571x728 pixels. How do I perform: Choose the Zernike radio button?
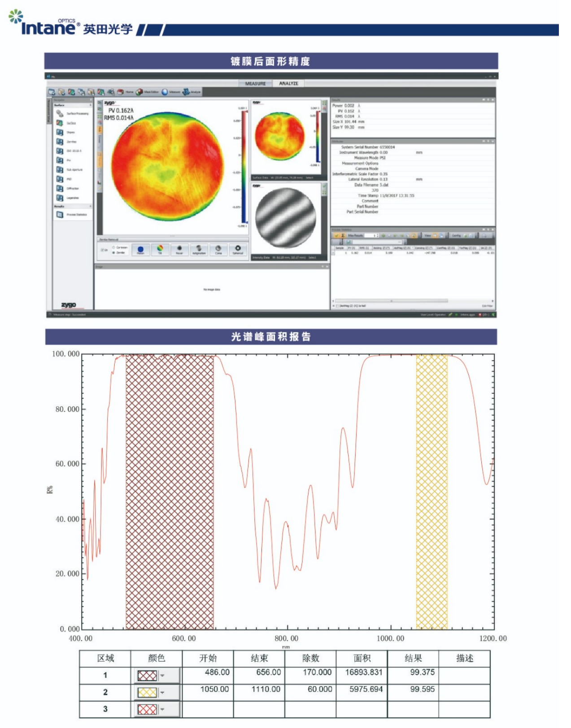pos(113,253)
